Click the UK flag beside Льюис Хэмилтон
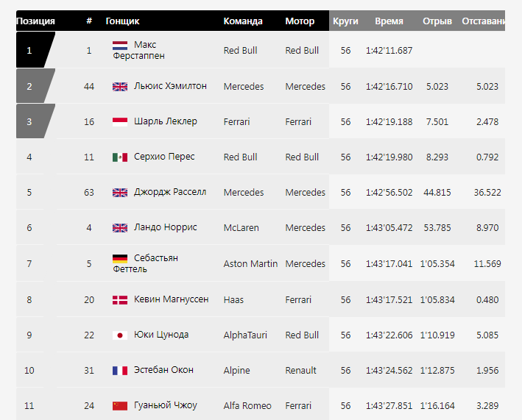This screenshot has width=522, height=420. click(120, 87)
